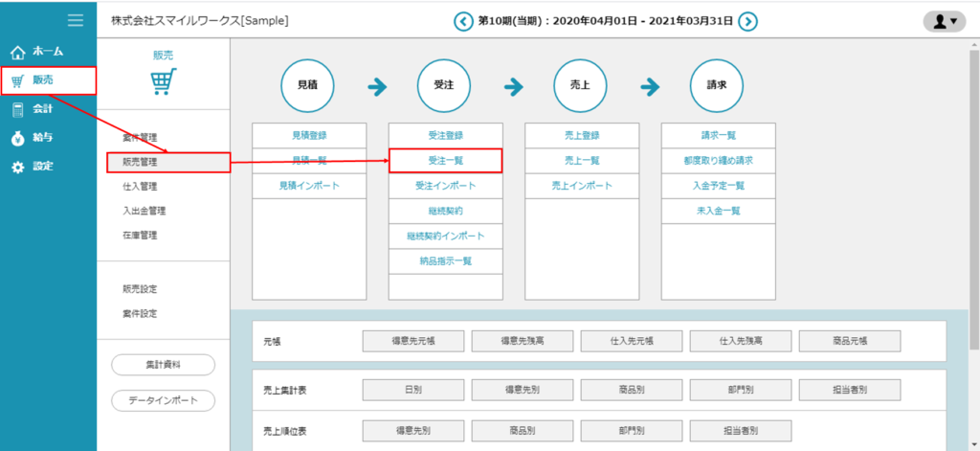Click the shopping cart icon under 販売

tap(164, 82)
